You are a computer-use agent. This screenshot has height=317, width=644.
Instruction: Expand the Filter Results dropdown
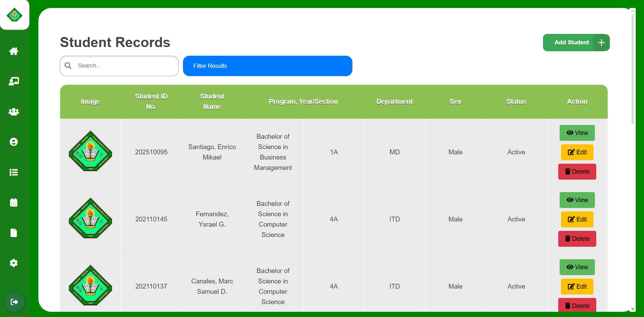click(268, 66)
